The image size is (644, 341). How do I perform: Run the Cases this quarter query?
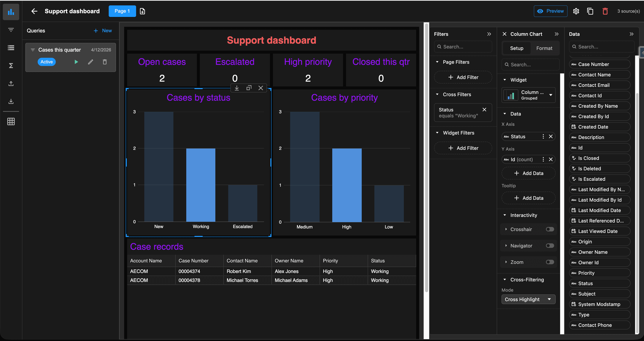[x=76, y=62]
